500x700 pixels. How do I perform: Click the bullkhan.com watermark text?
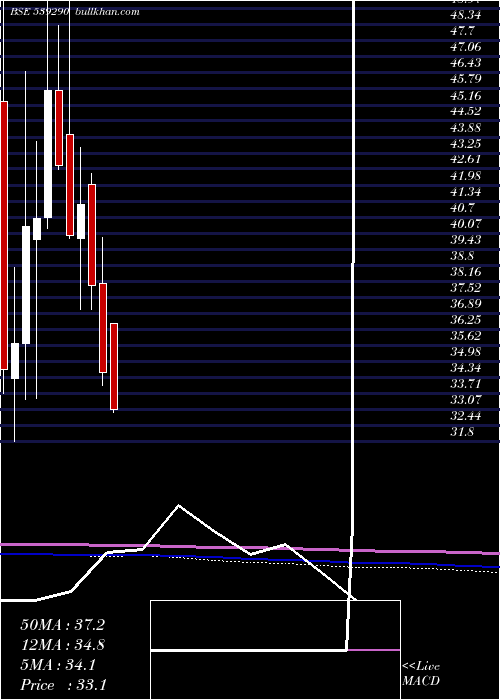point(106,12)
